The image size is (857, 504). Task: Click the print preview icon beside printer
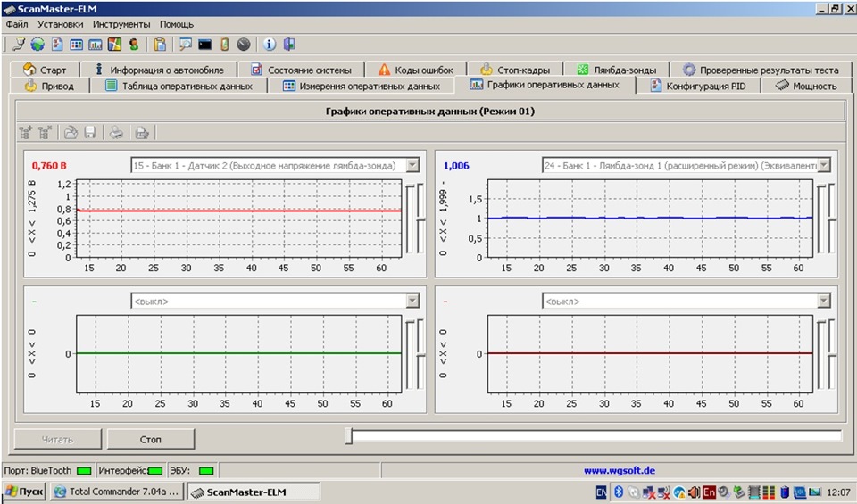142,132
